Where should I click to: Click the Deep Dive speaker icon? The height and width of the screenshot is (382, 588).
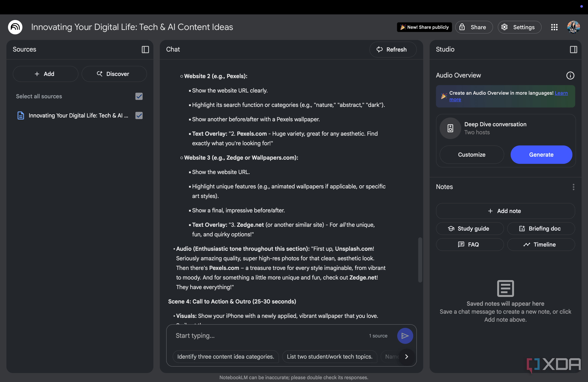[x=450, y=128]
